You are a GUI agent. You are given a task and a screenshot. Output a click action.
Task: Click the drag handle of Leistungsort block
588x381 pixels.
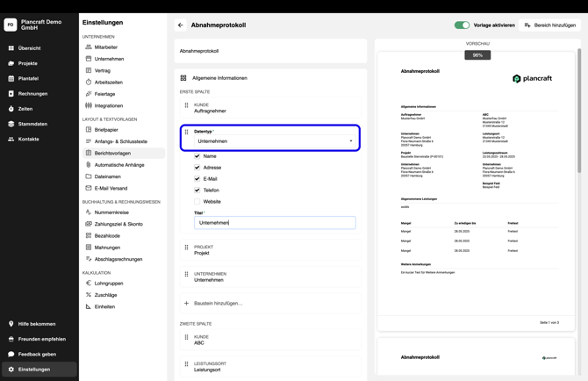click(x=186, y=363)
